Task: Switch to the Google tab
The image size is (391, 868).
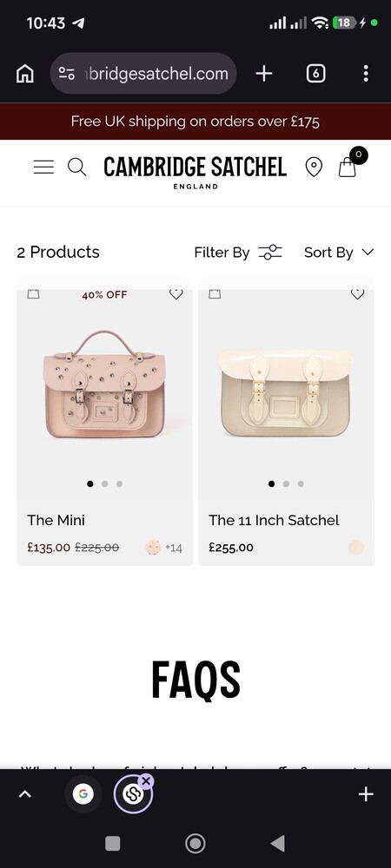Action: (83, 794)
